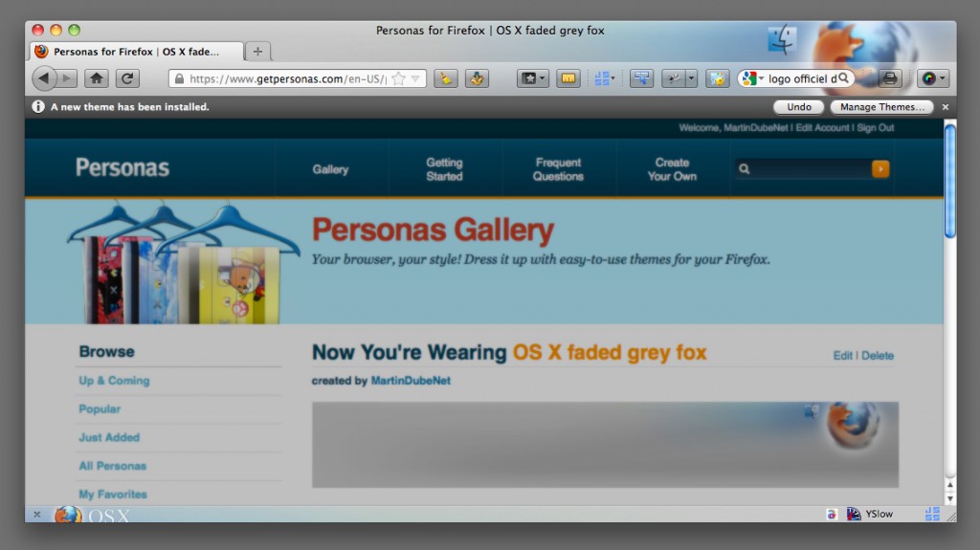Click the Edit link for this persona
Viewport: 980px width, 550px height.
(x=842, y=356)
